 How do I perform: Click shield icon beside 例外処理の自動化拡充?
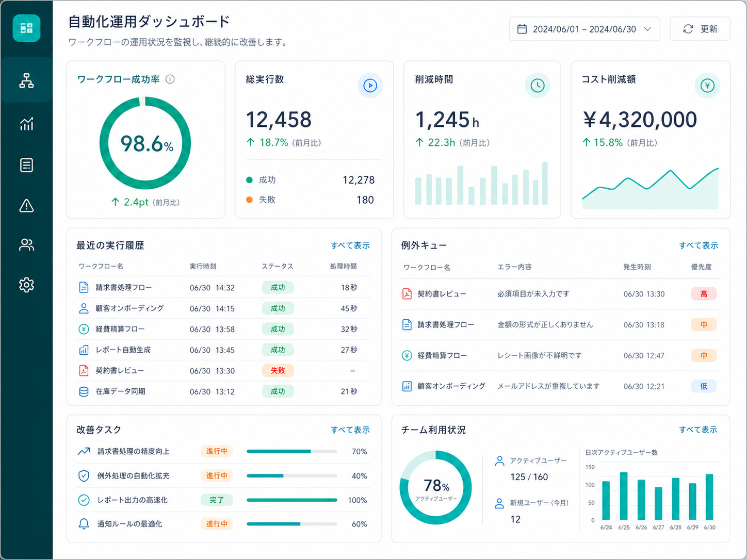[84, 475]
